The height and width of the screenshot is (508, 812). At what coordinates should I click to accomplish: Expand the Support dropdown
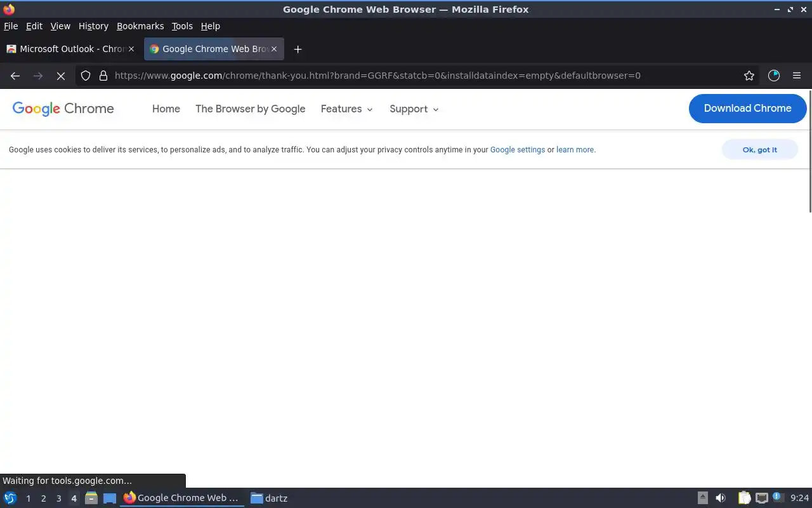coord(414,109)
